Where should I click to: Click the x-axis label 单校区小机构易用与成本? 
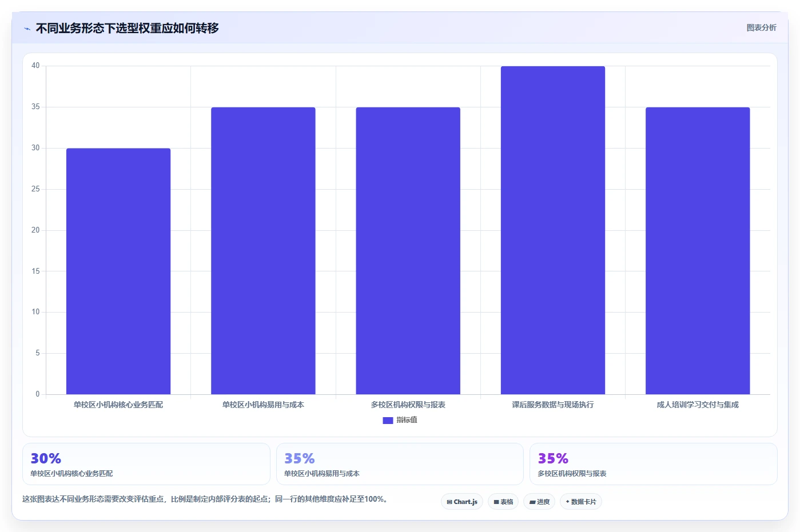click(x=263, y=405)
